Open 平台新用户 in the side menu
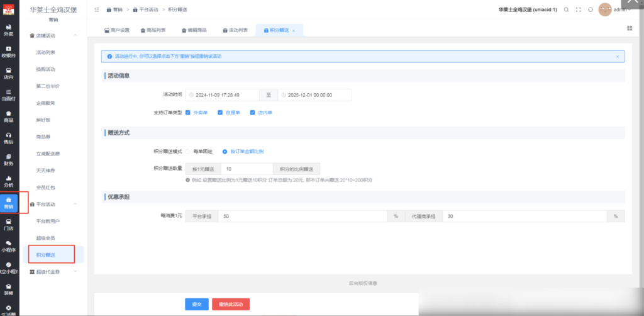644x316 pixels. (x=48, y=221)
